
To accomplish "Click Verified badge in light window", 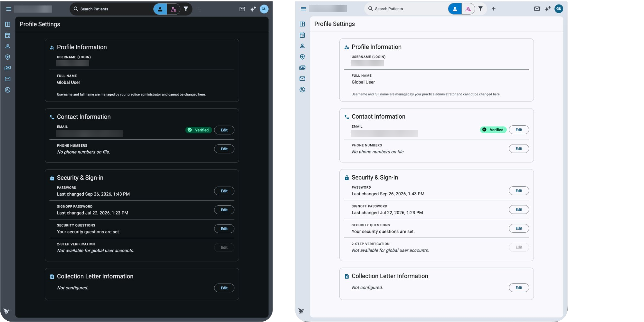I will [x=493, y=130].
